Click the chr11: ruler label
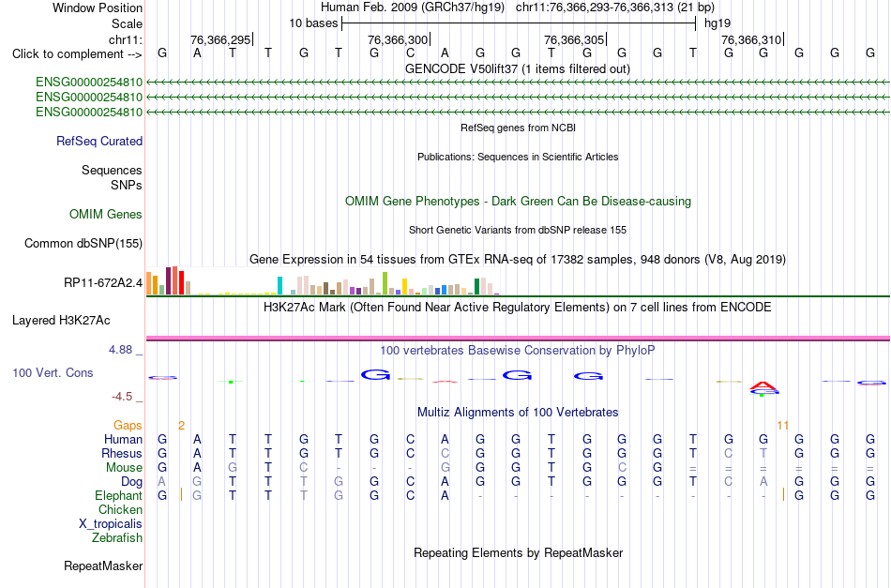Screen dimensions: 891x588 [126, 39]
